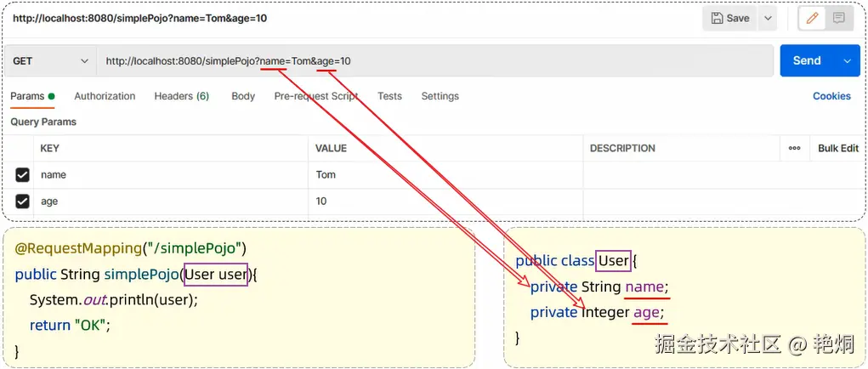Switch to the Authorization tab

[x=105, y=96]
